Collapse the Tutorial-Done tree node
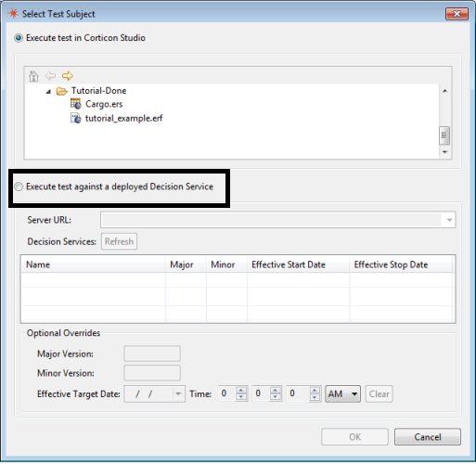 pyautogui.click(x=48, y=91)
